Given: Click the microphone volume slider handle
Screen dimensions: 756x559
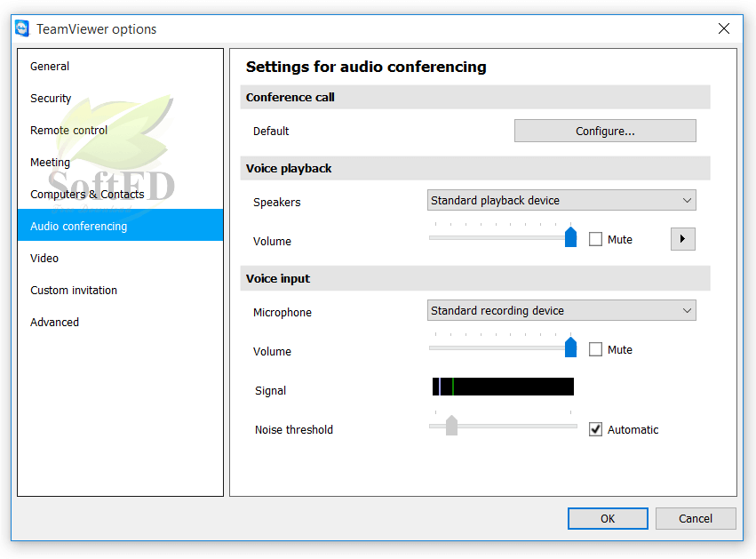Looking at the screenshot, I should (570, 347).
